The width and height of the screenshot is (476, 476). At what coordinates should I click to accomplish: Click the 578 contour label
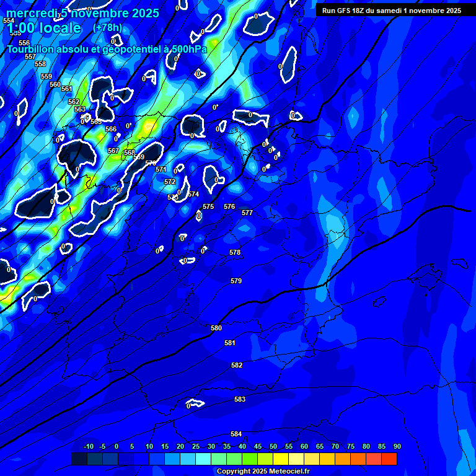(x=235, y=252)
